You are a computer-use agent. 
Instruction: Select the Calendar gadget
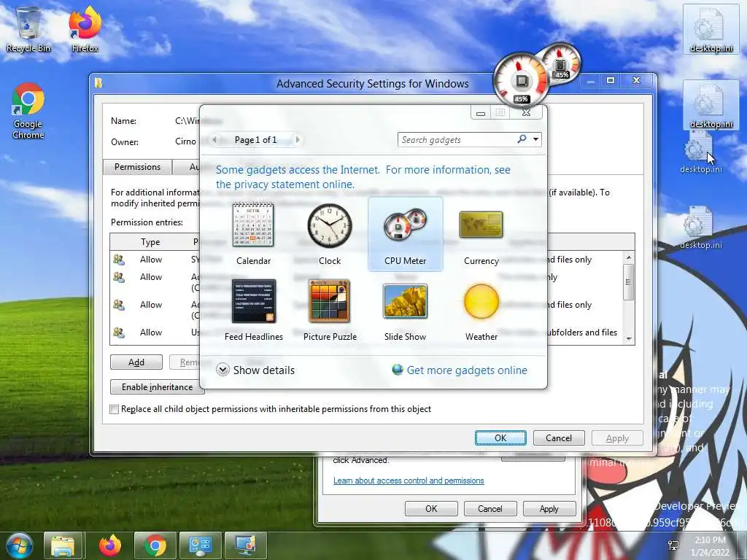(x=253, y=234)
